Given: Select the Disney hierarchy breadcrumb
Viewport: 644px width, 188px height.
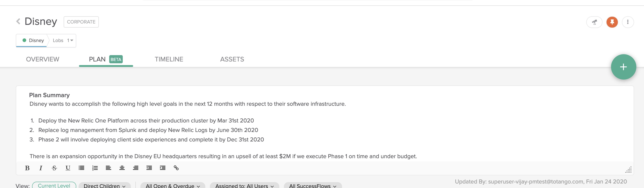Looking at the screenshot, I should (x=33, y=40).
